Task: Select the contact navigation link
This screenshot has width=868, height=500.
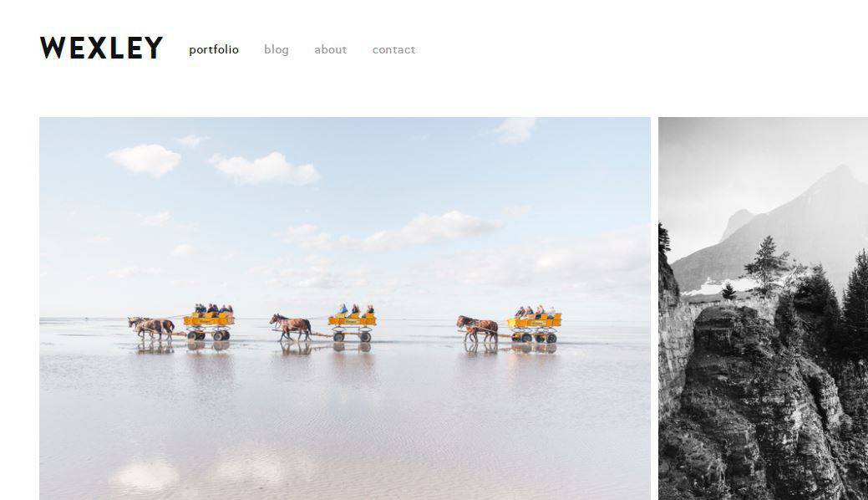Action: click(393, 50)
